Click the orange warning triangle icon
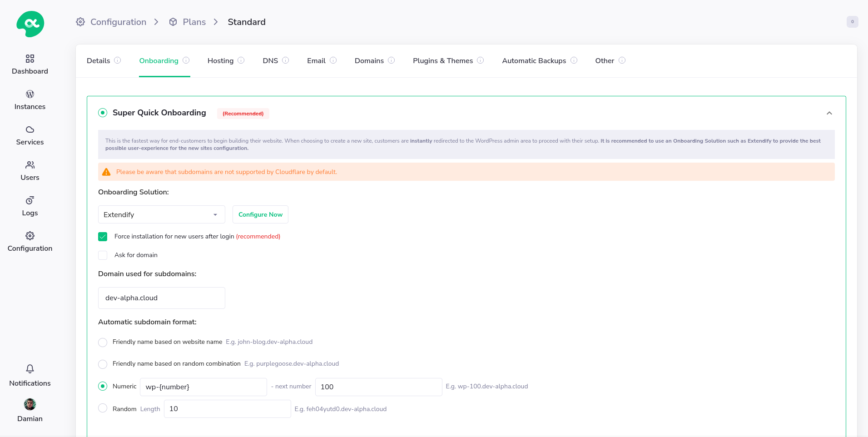The height and width of the screenshot is (437, 868). (106, 172)
